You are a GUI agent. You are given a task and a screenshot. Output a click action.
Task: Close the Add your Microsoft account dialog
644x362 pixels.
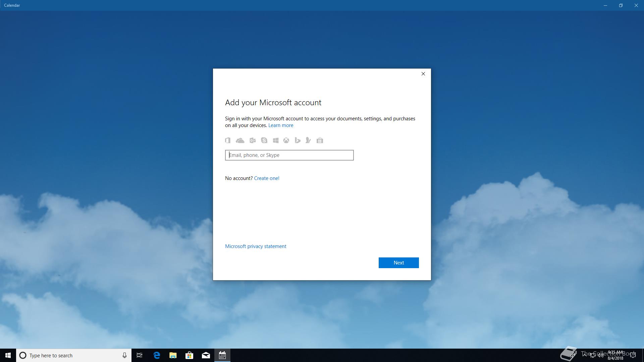pyautogui.click(x=423, y=74)
